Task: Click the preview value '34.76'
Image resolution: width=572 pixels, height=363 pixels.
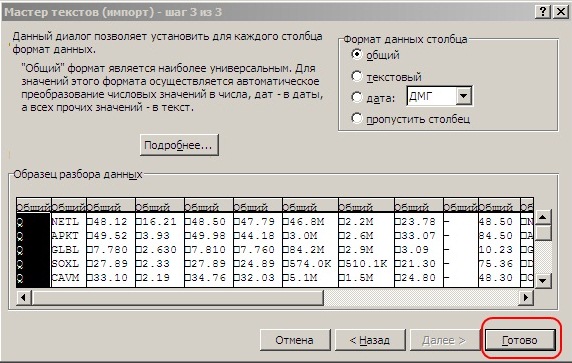Action: click(x=208, y=277)
